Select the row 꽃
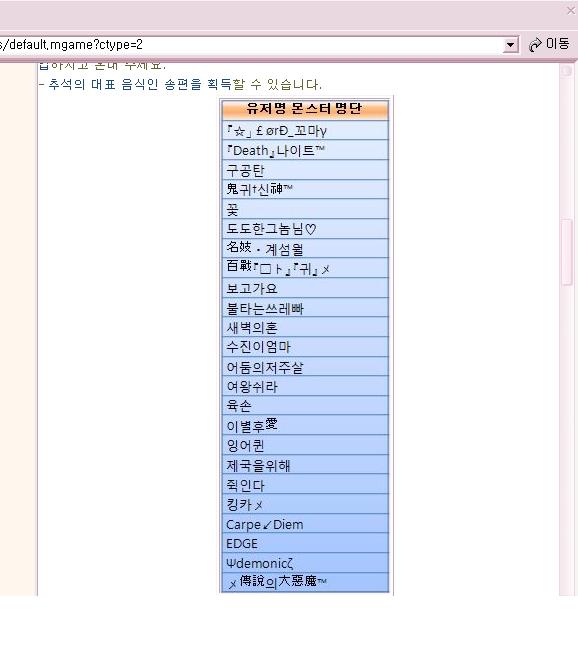Viewport: 578px width, 648px height. (305, 209)
